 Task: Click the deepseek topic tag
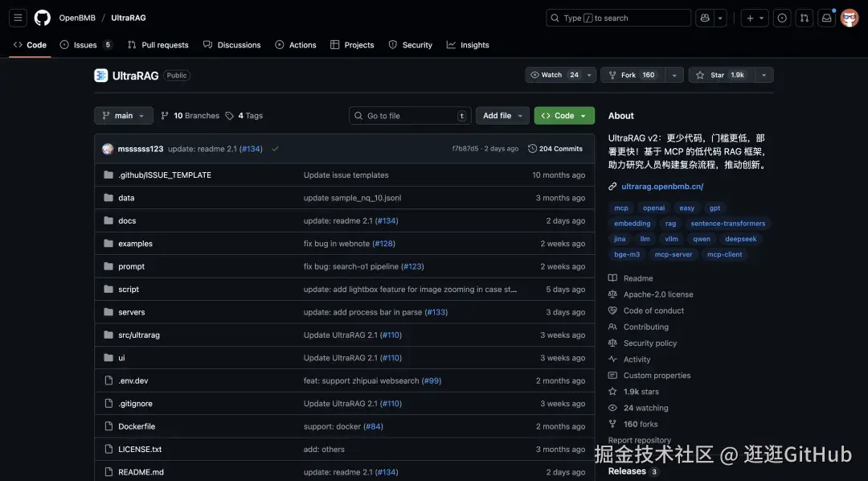[x=741, y=239]
